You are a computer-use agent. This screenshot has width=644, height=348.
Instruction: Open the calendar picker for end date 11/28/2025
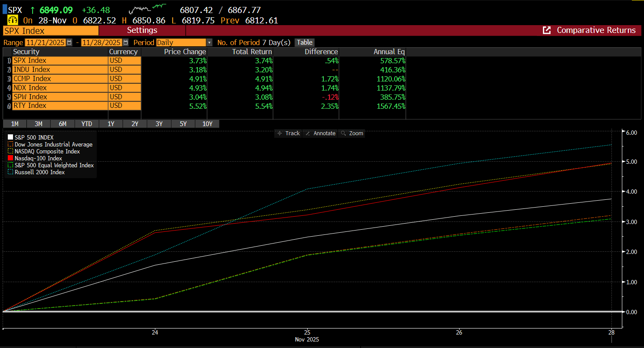click(126, 42)
